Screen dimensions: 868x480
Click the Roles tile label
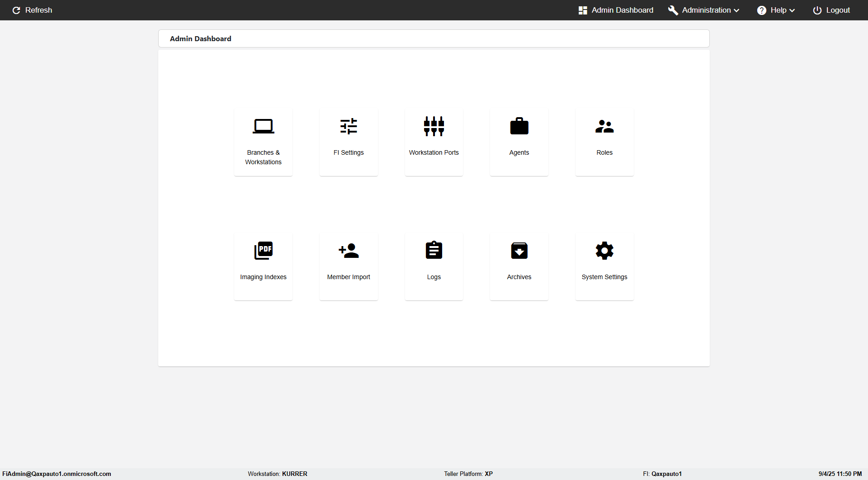pyautogui.click(x=604, y=152)
